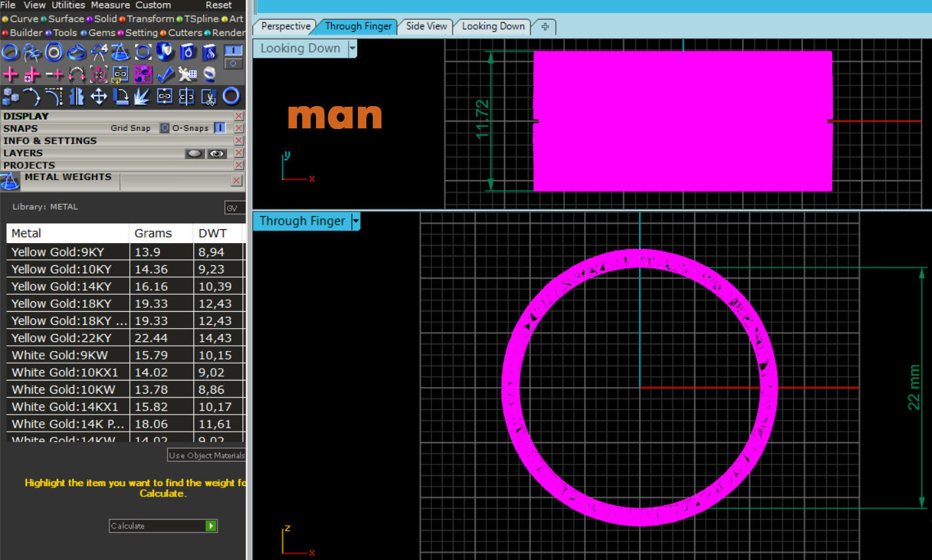The height and width of the screenshot is (560, 932).
Task: Click Reset in the top menu bar
Action: click(218, 5)
